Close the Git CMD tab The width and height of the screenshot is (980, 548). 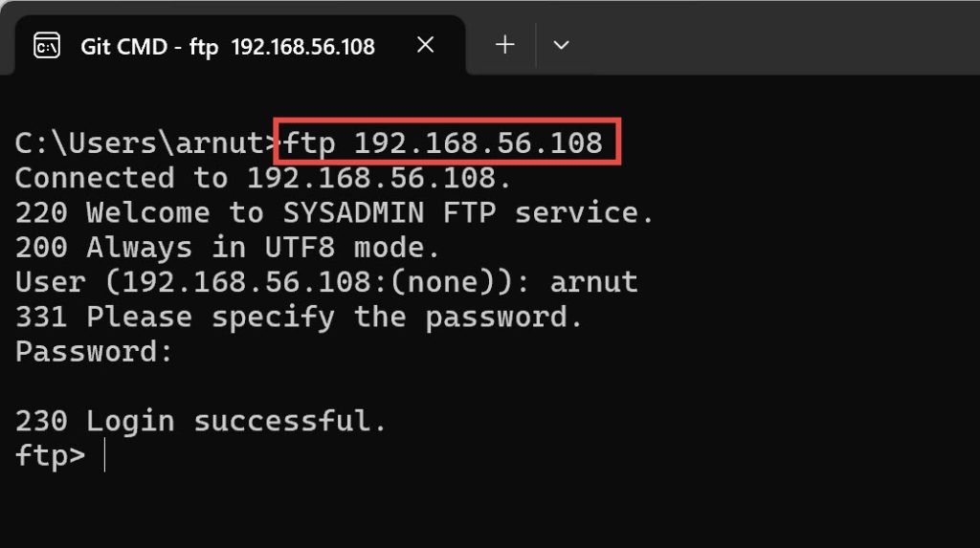click(x=426, y=45)
